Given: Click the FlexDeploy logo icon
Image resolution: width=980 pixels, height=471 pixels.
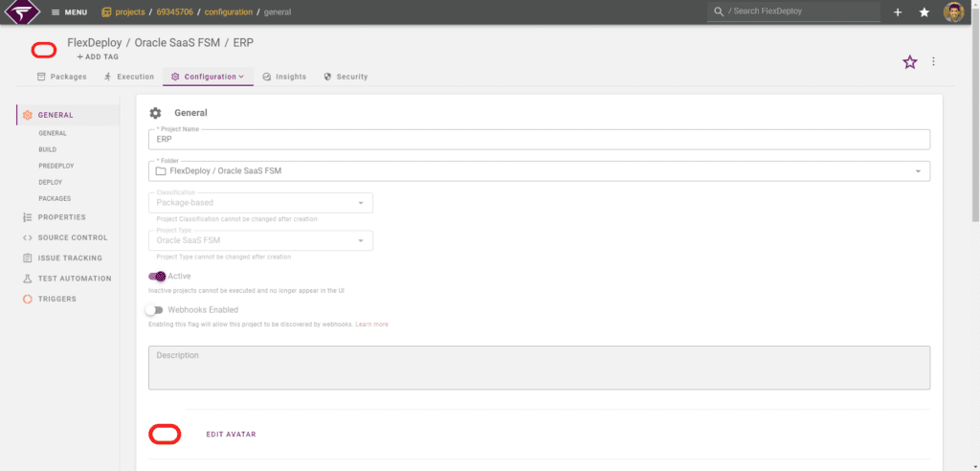Looking at the screenshot, I should (x=23, y=11).
